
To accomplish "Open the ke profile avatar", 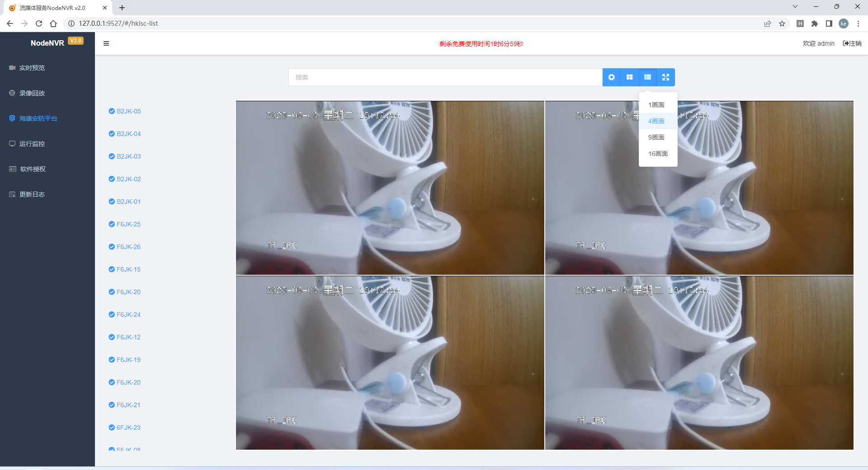I will 844,23.
